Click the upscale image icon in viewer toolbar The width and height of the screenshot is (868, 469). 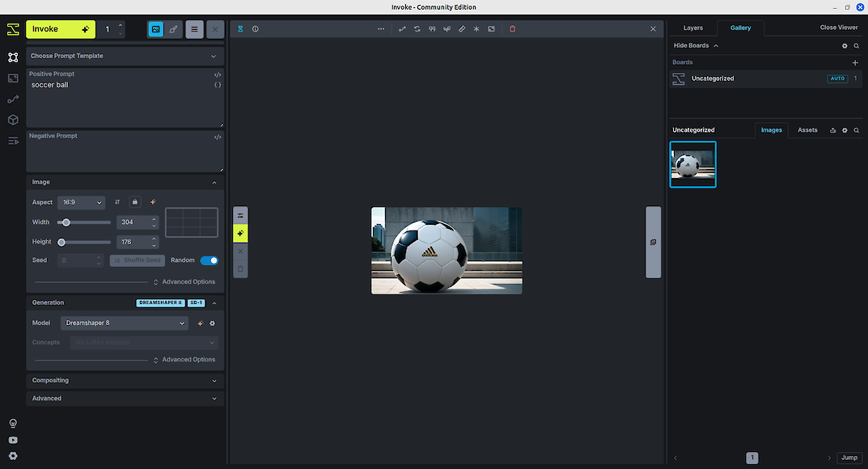(x=491, y=29)
